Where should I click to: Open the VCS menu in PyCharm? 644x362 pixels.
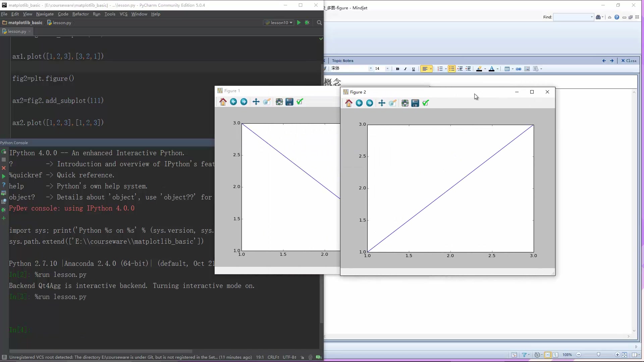pos(123,14)
